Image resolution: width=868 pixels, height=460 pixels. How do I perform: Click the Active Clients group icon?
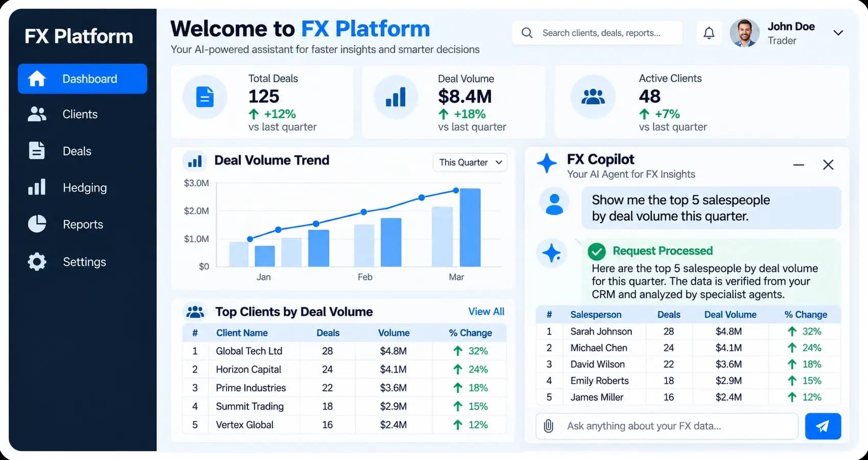(x=593, y=97)
